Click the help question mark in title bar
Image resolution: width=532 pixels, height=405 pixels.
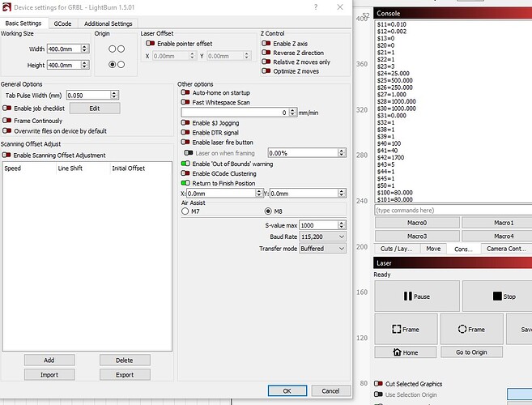[x=316, y=7]
